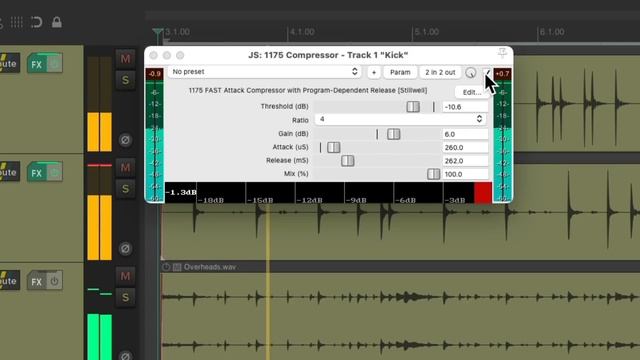Toggle FX bypass power on second track
Screen dimensions: 640x360
click(54, 172)
